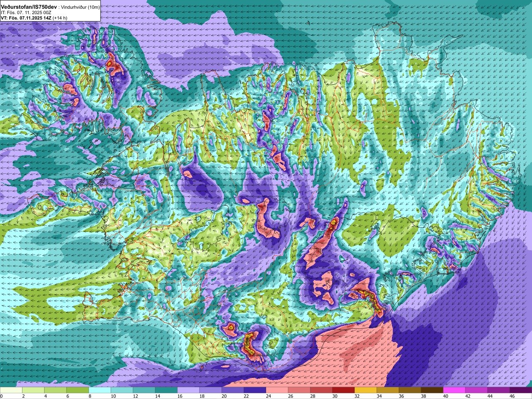Viewport: 532px width, 399px height.
Task: Click the legend tick label '8'
Action: (x=90, y=396)
